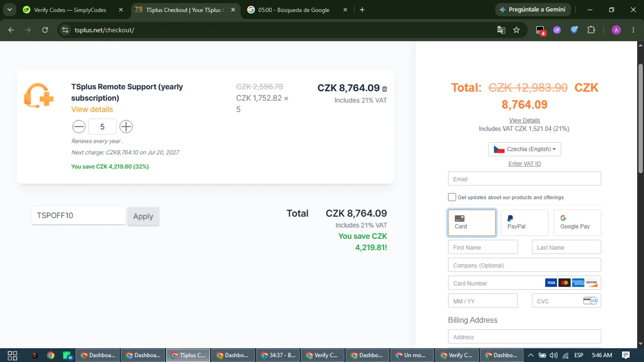This screenshot has height=362, width=644.
Task: Switch to the 05:00 - Búsqueda de Google tab
Action: click(x=294, y=10)
